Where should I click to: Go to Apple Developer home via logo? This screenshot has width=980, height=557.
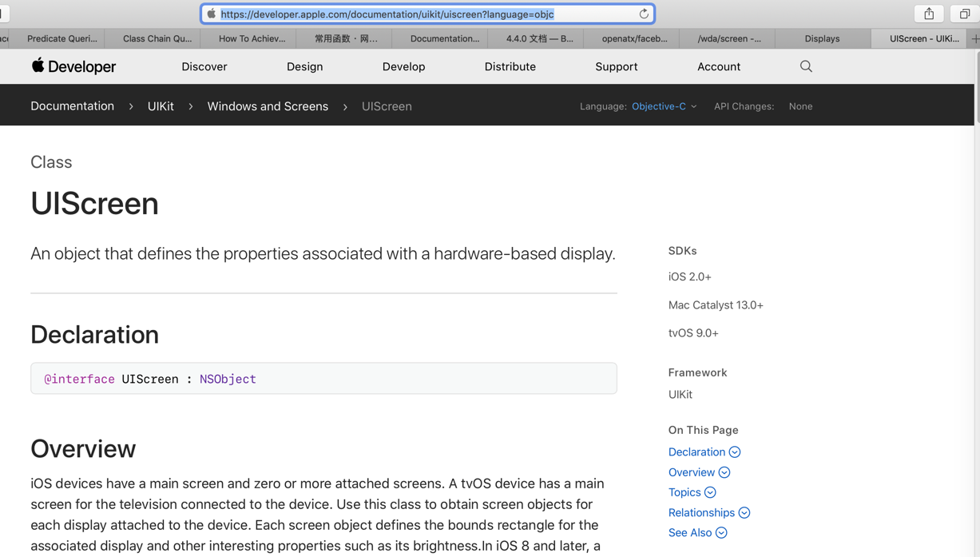(73, 66)
